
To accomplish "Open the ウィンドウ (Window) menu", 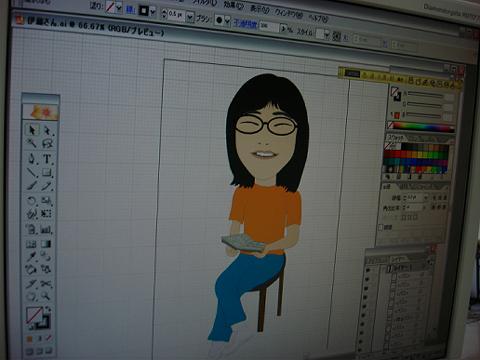I will [x=288, y=13].
